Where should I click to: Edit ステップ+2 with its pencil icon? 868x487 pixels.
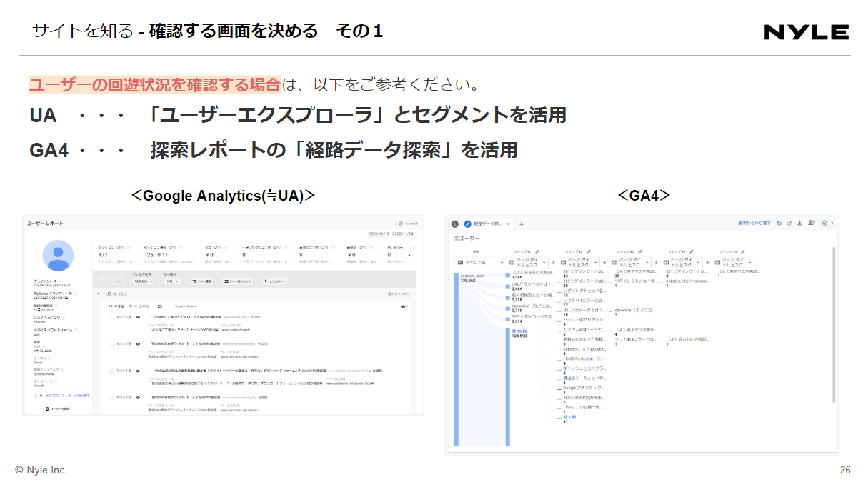coord(589,252)
